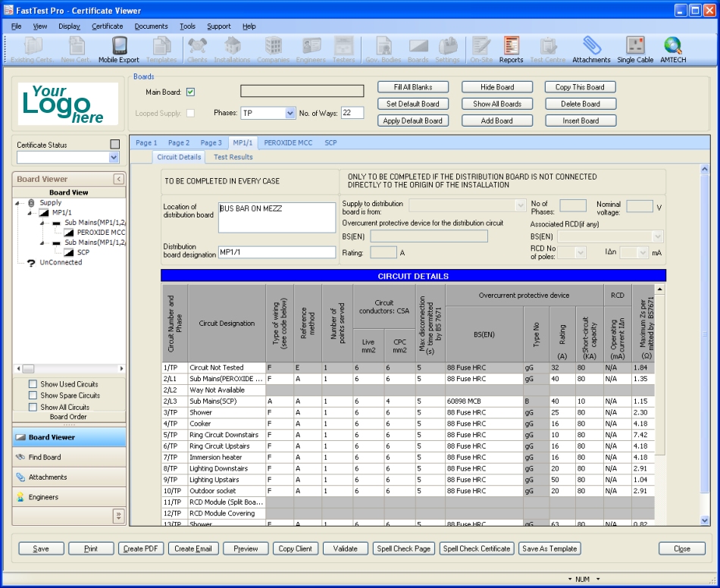Switch to the Test Results tab

click(x=233, y=157)
